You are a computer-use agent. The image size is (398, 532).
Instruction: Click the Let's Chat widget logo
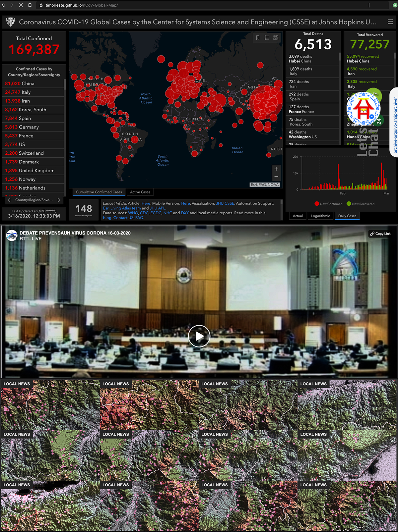364,109
